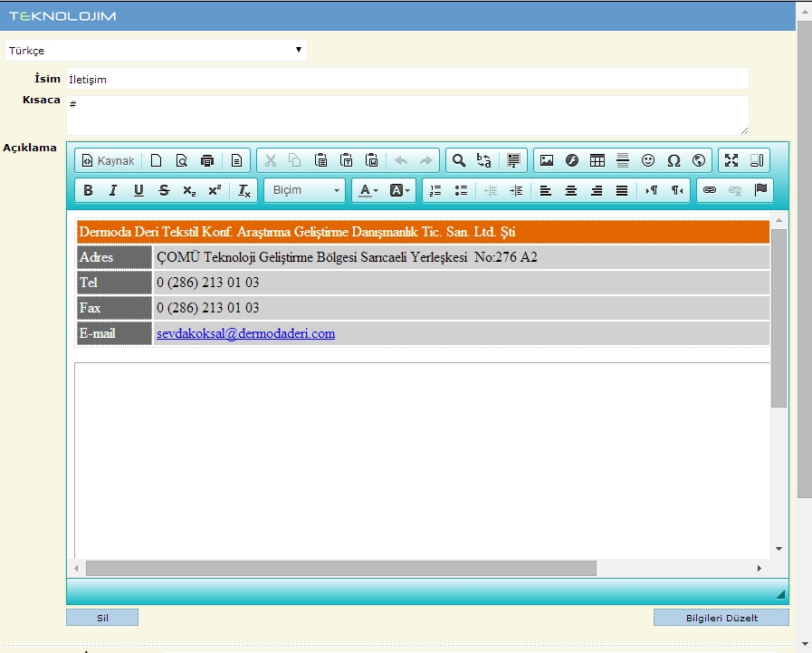Image resolution: width=812 pixels, height=653 pixels.
Task: Cut the selected text
Action: [x=271, y=160]
